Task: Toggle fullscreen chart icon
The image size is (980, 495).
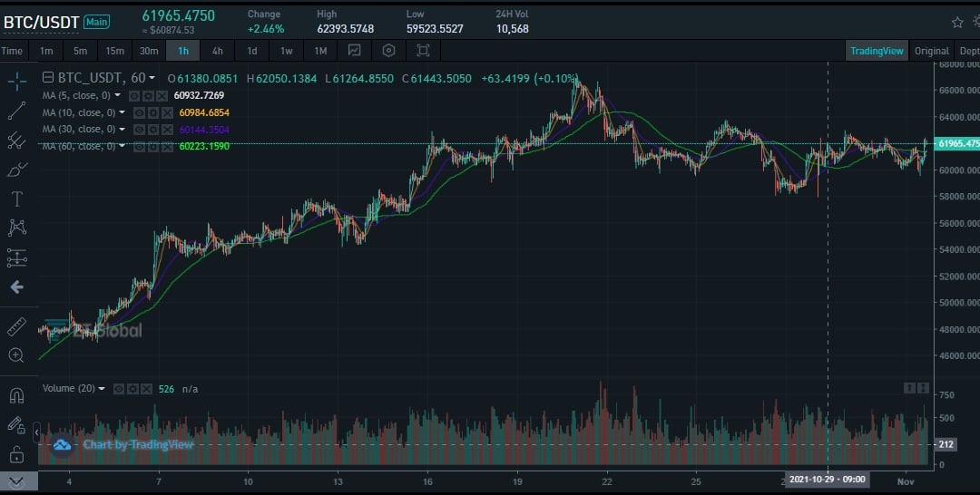Action: point(423,51)
